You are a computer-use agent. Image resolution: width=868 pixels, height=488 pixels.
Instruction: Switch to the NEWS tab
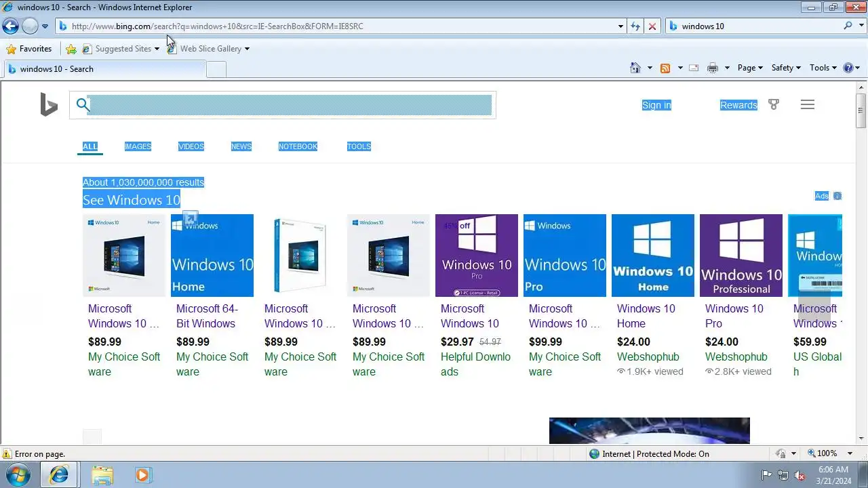[x=241, y=146]
